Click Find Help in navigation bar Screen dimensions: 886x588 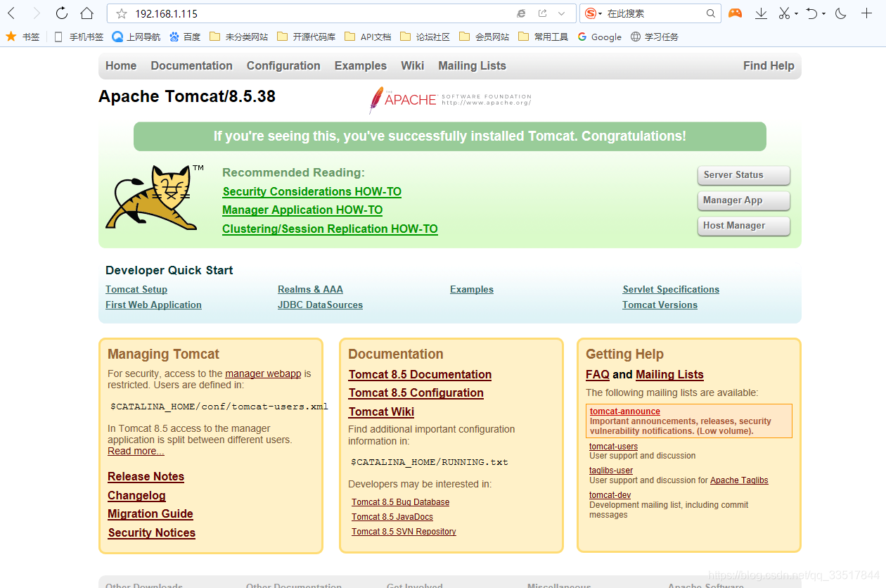[x=769, y=65]
